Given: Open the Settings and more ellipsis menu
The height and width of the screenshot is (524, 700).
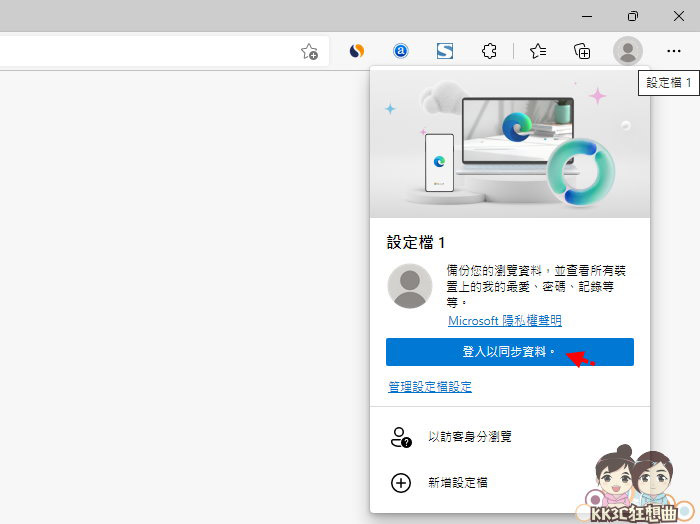Looking at the screenshot, I should (673, 51).
